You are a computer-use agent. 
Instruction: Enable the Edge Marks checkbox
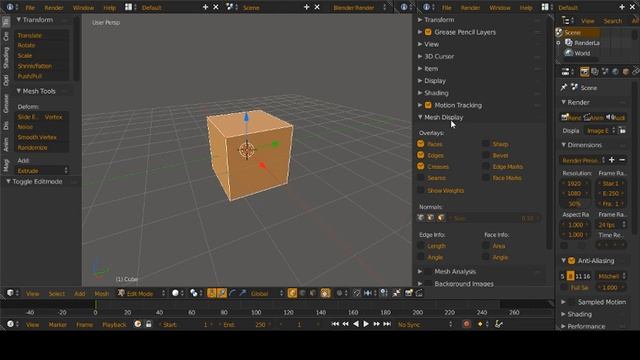[x=486, y=167]
